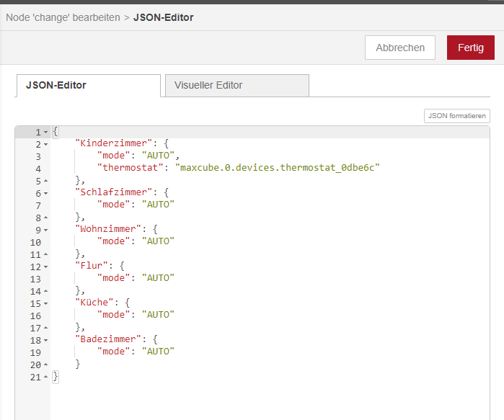Click the fold-end arrow at line 11
The width and height of the screenshot is (504, 420).
(x=45, y=254)
